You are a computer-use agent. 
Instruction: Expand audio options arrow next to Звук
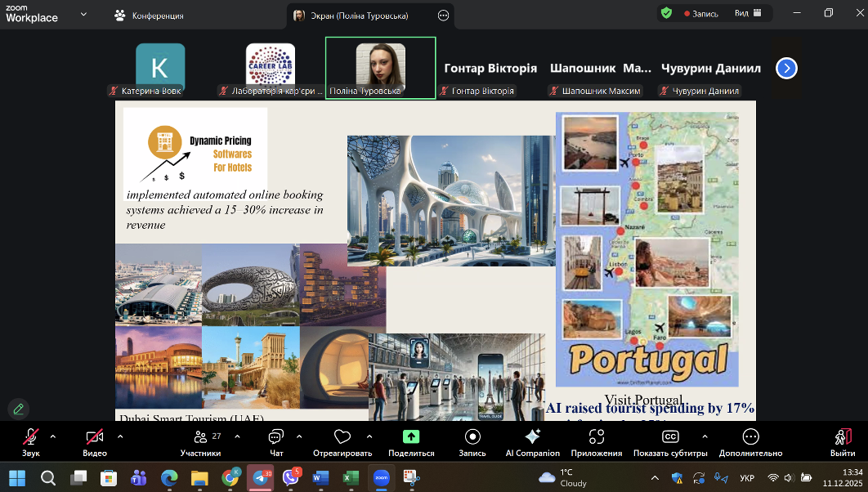[53, 436]
